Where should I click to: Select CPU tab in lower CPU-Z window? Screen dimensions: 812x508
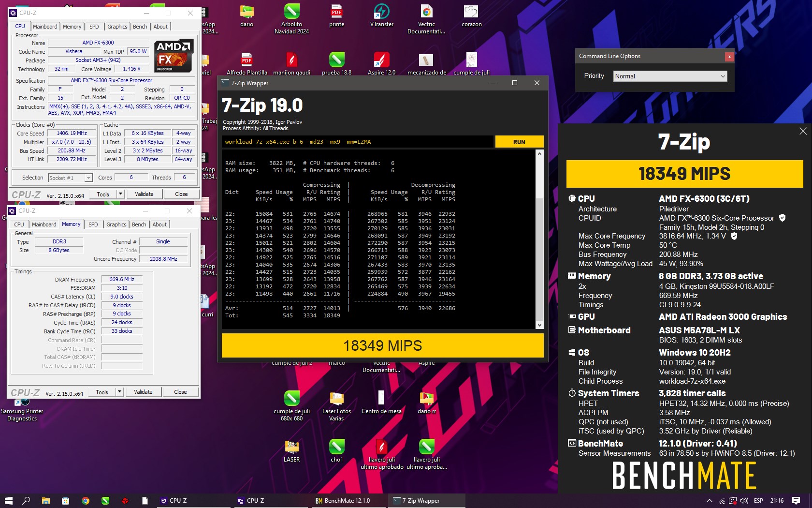19,224
